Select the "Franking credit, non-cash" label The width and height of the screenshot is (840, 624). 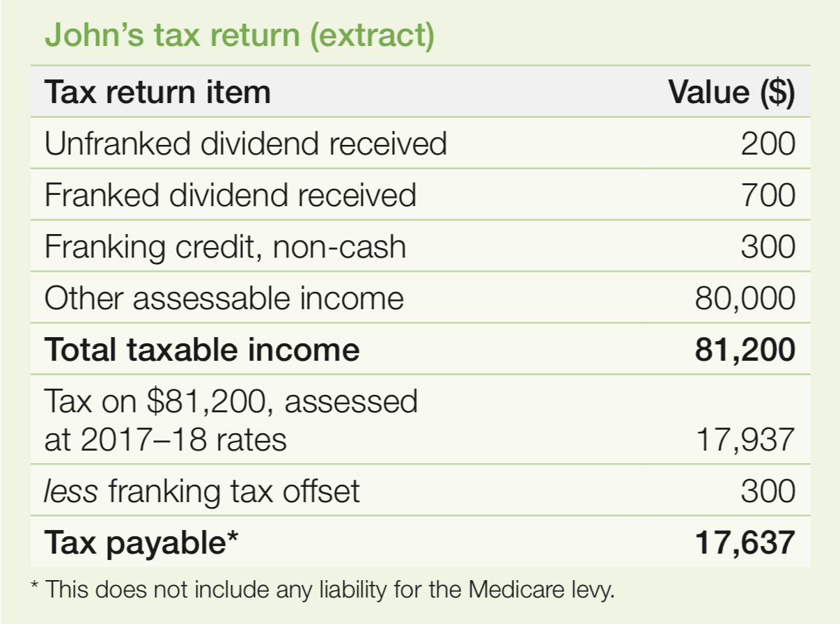(225, 247)
